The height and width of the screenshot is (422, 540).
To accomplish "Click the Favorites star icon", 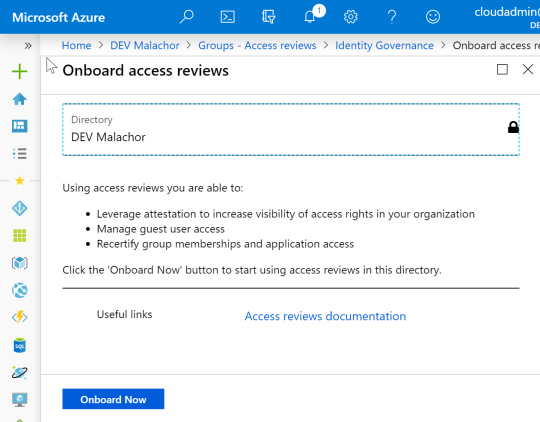I will (20, 181).
